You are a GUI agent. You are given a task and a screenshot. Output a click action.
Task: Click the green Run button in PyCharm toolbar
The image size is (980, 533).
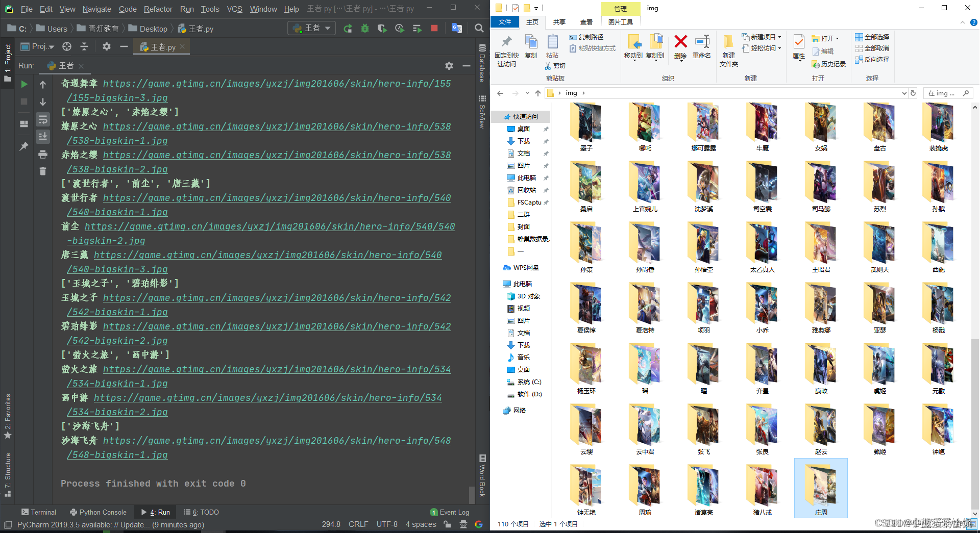click(348, 29)
